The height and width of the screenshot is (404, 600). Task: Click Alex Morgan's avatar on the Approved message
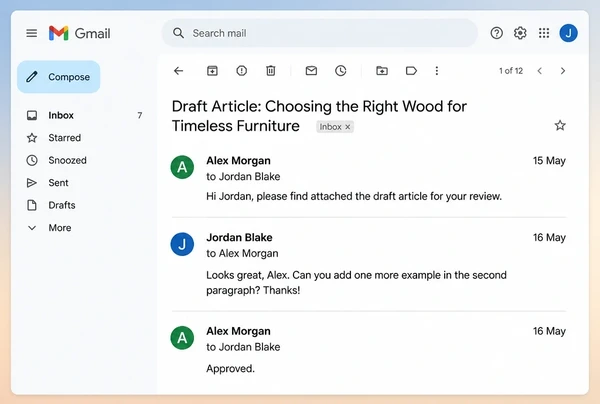[182, 338]
